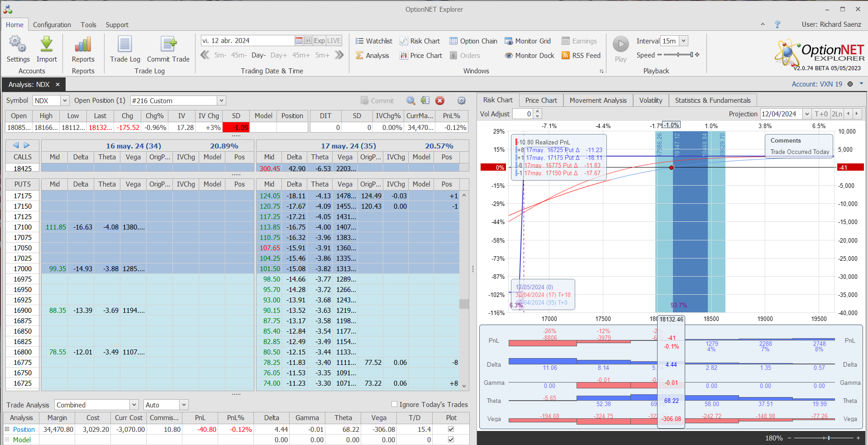This screenshot has height=445, width=868.
Task: Click the LIVE button
Action: (334, 41)
